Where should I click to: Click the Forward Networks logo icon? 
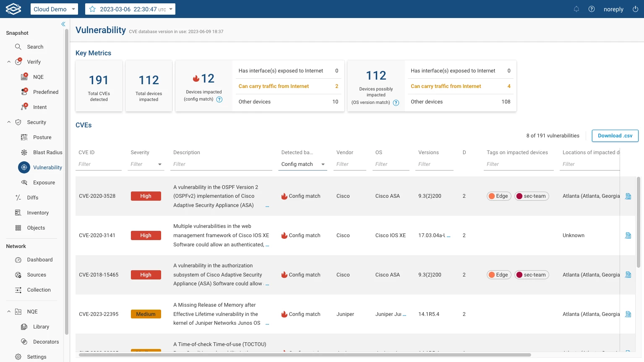pos(13,9)
